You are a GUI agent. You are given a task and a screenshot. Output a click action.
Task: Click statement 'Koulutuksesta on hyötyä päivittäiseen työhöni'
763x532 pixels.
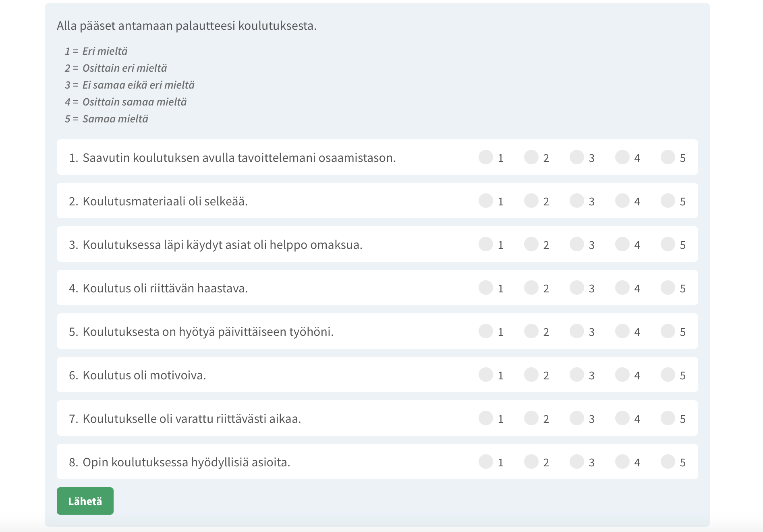pos(208,332)
